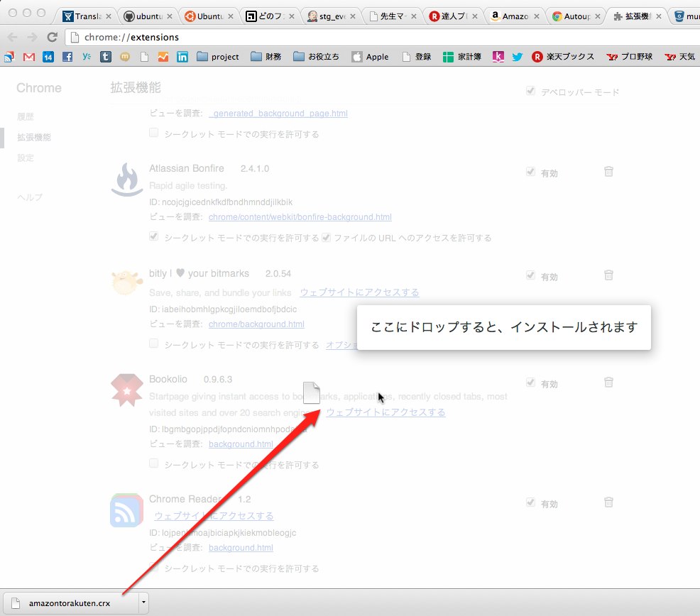Enable Bookolio incognito mode checkbox
Viewport: 700px width, 616px height.
point(153,463)
